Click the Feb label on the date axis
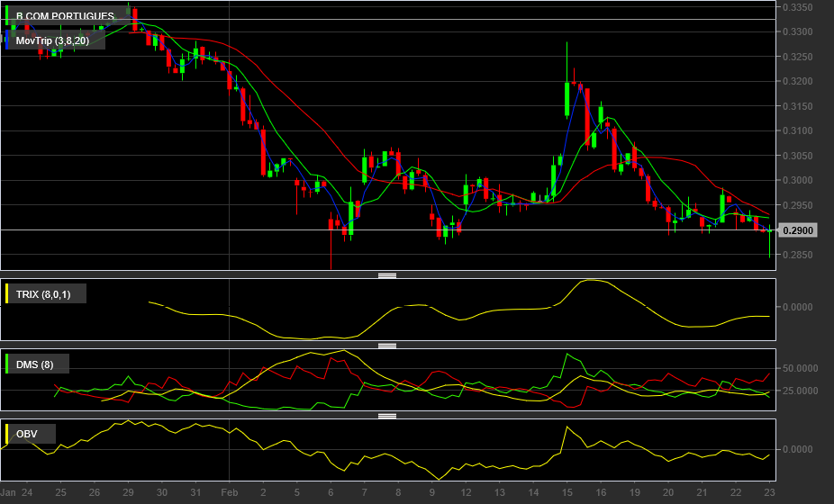This screenshot has width=834, height=504. point(229,493)
